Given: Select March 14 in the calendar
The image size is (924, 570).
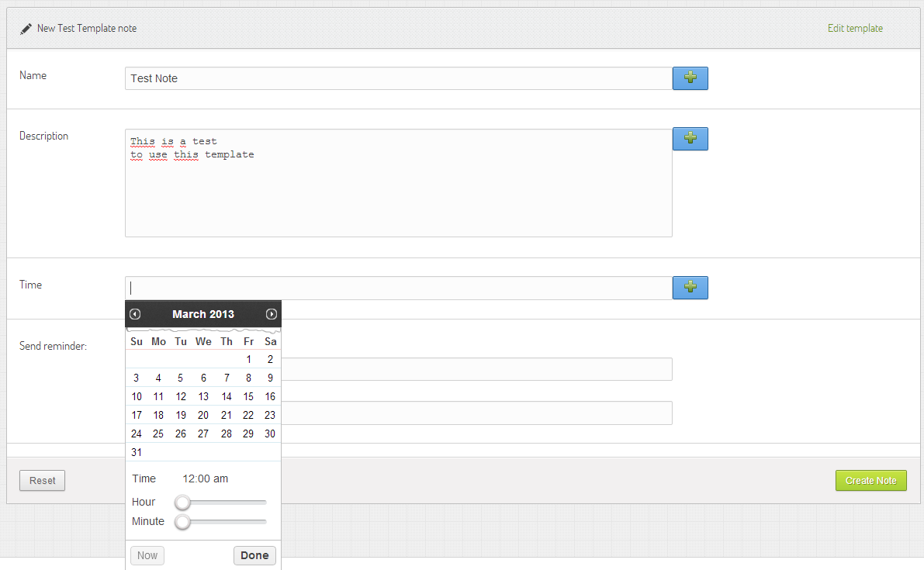Looking at the screenshot, I should (x=227, y=396).
